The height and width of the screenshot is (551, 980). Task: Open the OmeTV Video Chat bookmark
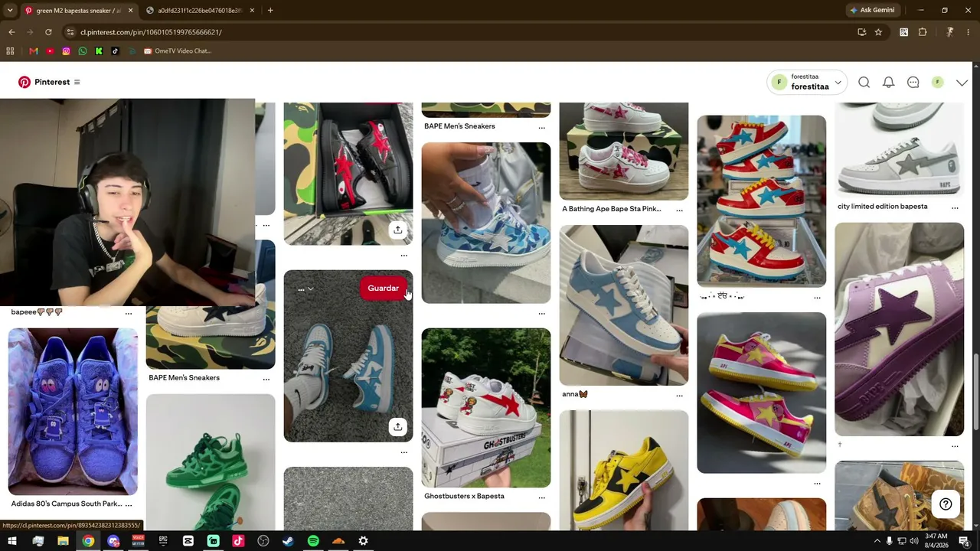tap(178, 51)
